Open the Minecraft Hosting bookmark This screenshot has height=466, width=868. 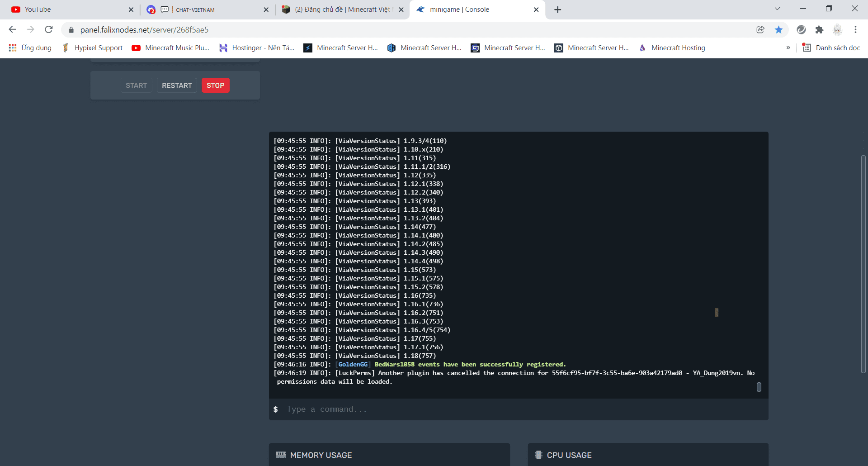(672, 48)
